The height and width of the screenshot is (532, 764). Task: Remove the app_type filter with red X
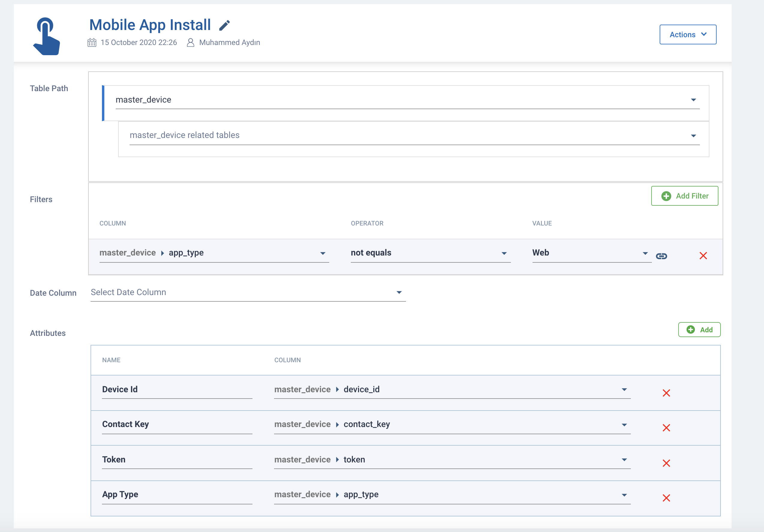(703, 256)
